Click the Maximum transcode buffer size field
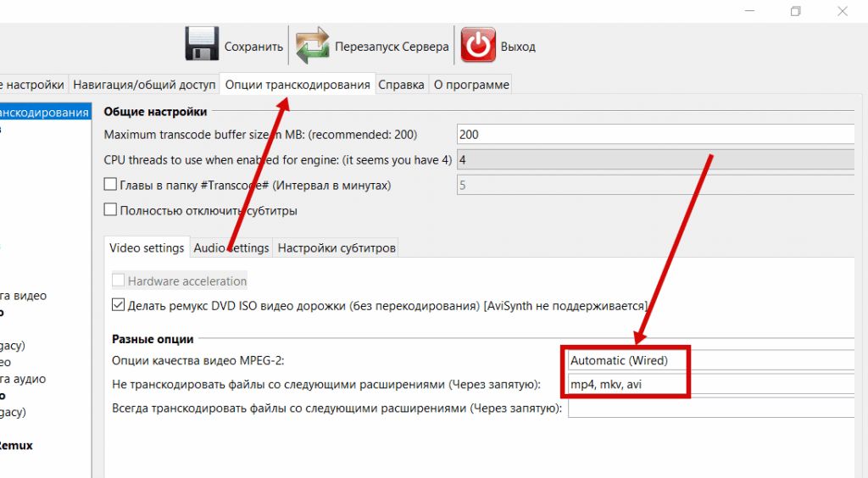Viewport: 868px width, 478px height. click(x=656, y=135)
